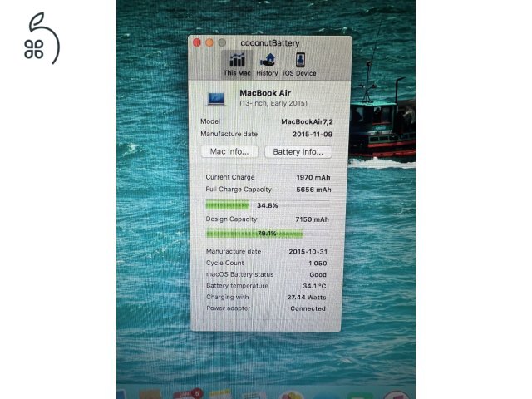
Task: Click the Full Charge Capacity 5656 mAh value
Action: (x=313, y=190)
